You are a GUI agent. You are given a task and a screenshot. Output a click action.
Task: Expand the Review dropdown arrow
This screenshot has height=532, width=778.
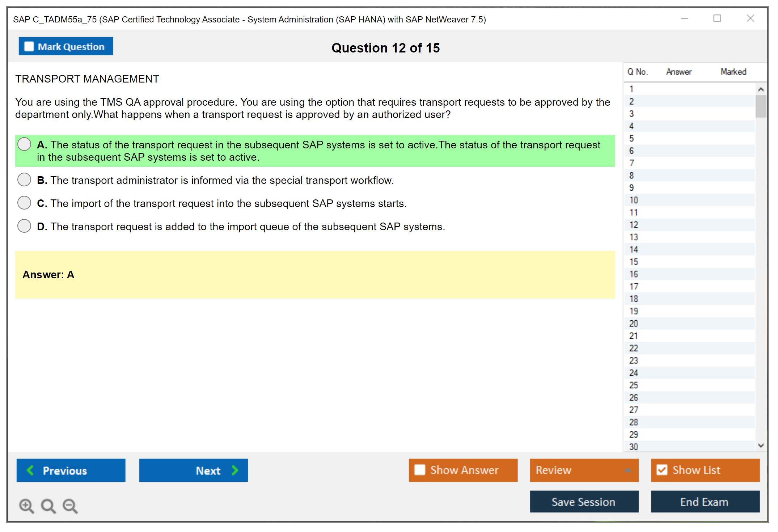coord(628,470)
